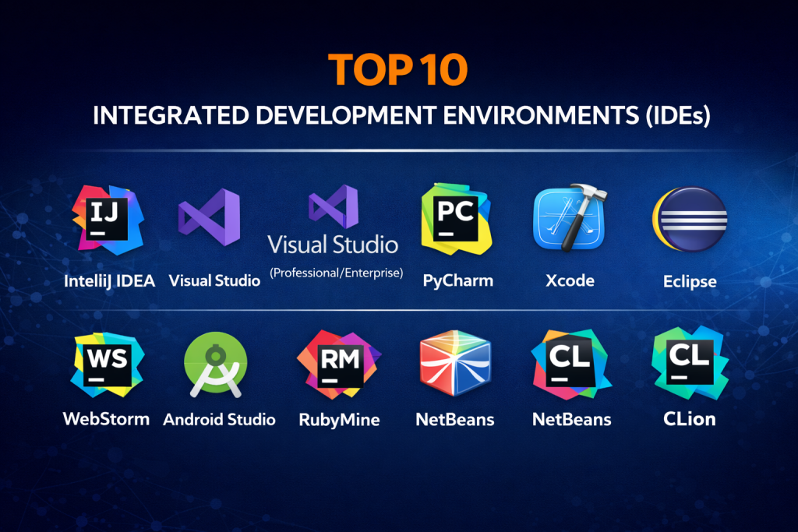Select the NetBeans cube logo icon
798x532 pixels.
(x=454, y=365)
